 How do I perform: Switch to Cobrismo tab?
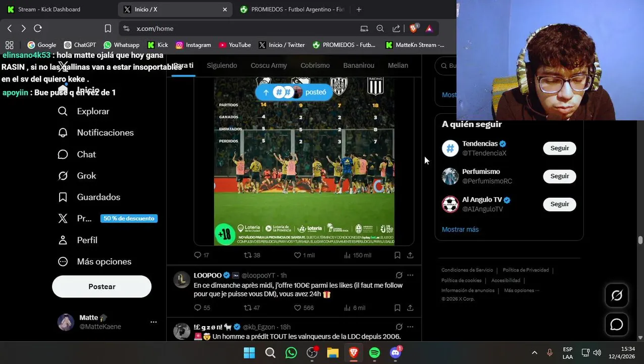315,65
